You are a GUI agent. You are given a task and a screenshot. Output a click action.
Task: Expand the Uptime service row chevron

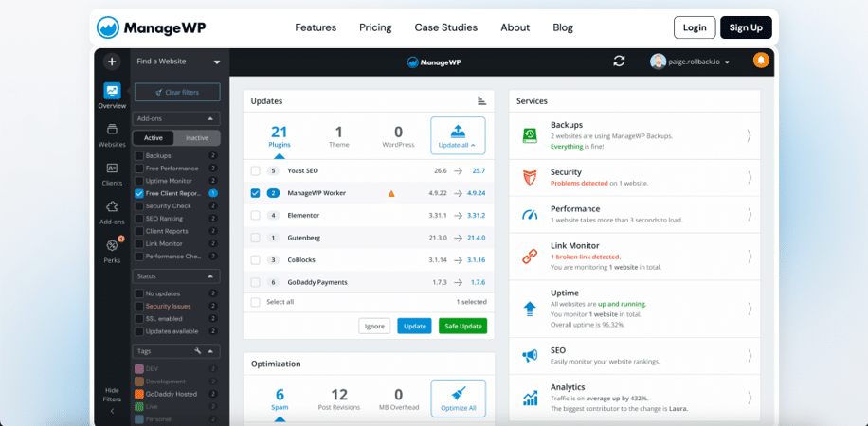tap(749, 309)
